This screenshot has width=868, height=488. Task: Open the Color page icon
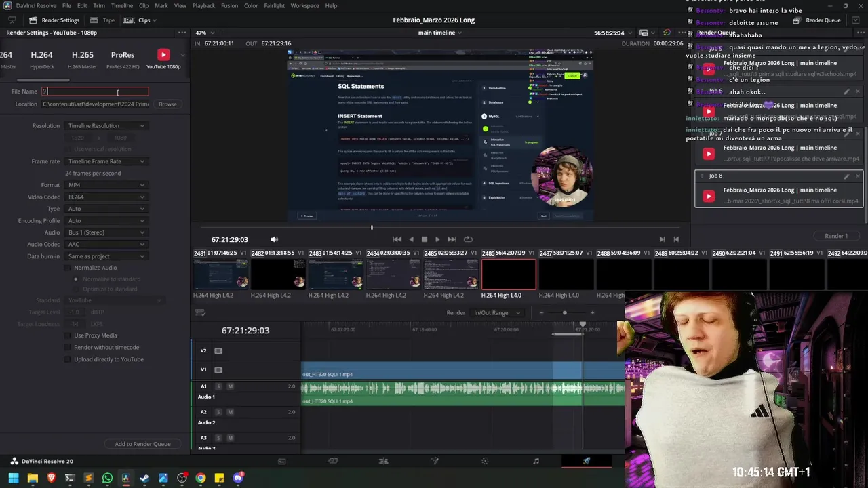pyautogui.click(x=485, y=461)
